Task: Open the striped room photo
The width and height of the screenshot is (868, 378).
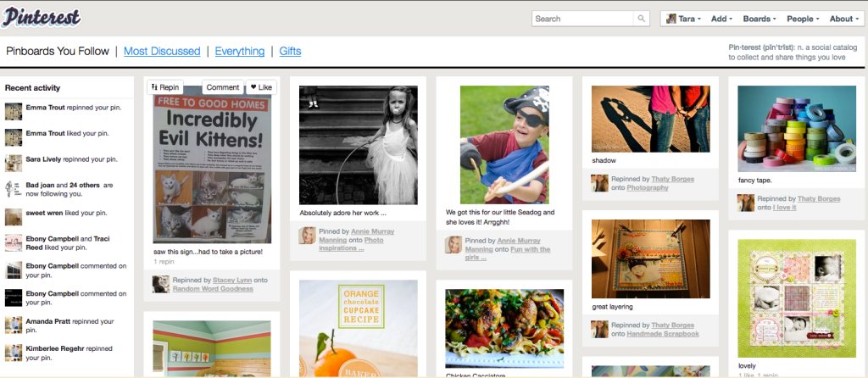Action: [212, 349]
